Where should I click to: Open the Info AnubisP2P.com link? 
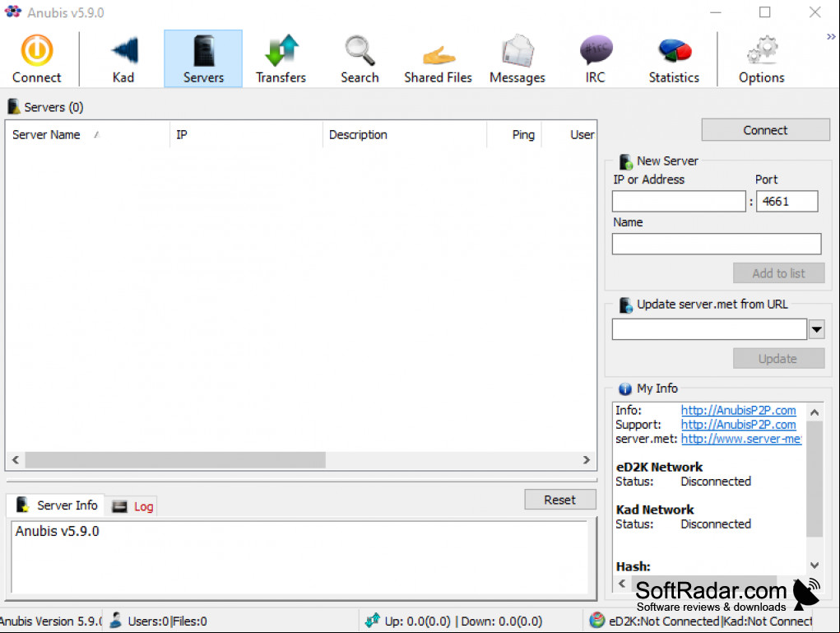[738, 411]
